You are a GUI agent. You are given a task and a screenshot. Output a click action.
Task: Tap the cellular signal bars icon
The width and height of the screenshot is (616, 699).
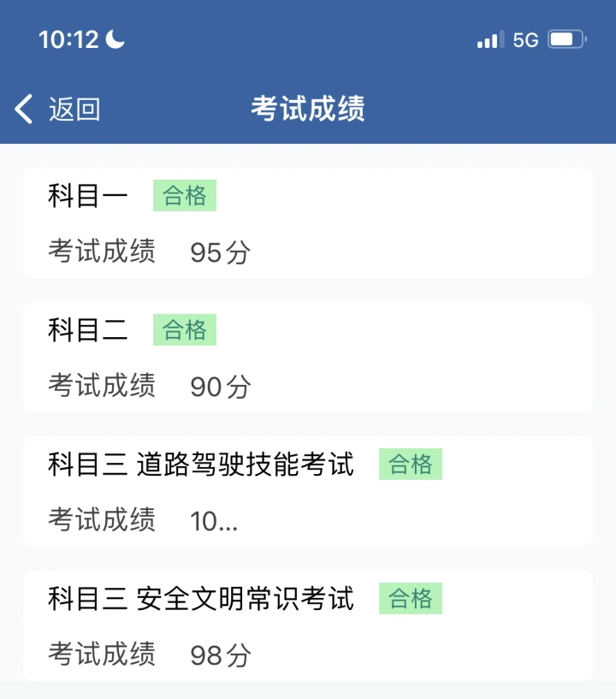coord(490,39)
